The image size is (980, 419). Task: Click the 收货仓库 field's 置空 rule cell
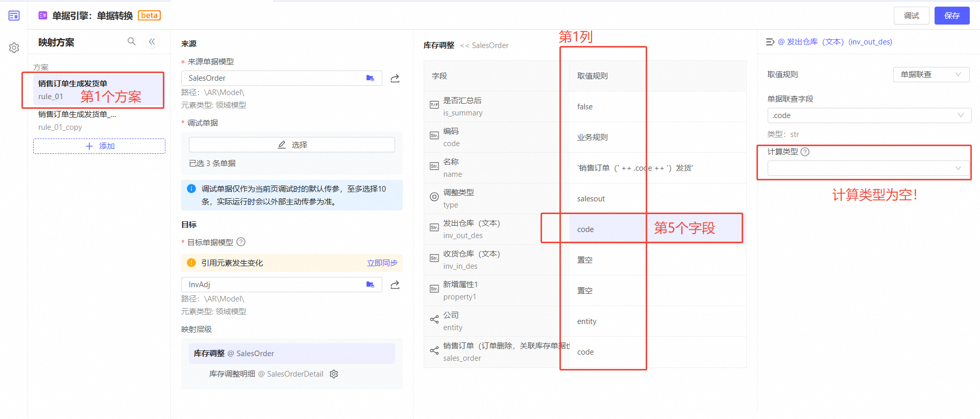585,260
